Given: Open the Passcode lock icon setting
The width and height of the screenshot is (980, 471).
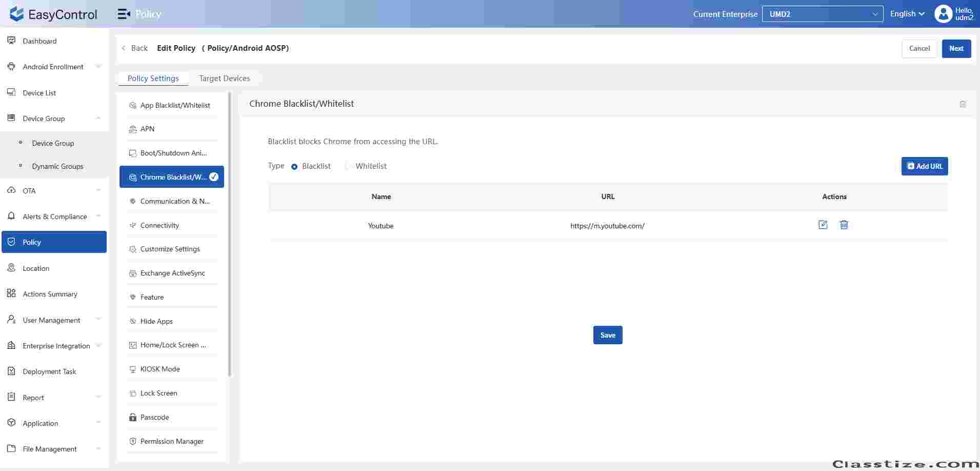Looking at the screenshot, I should point(133,417).
